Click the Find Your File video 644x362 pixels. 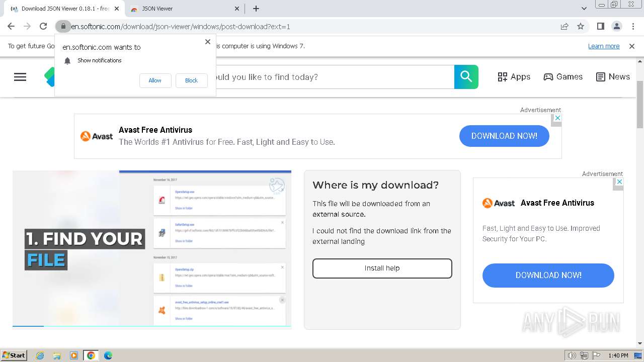click(x=152, y=249)
